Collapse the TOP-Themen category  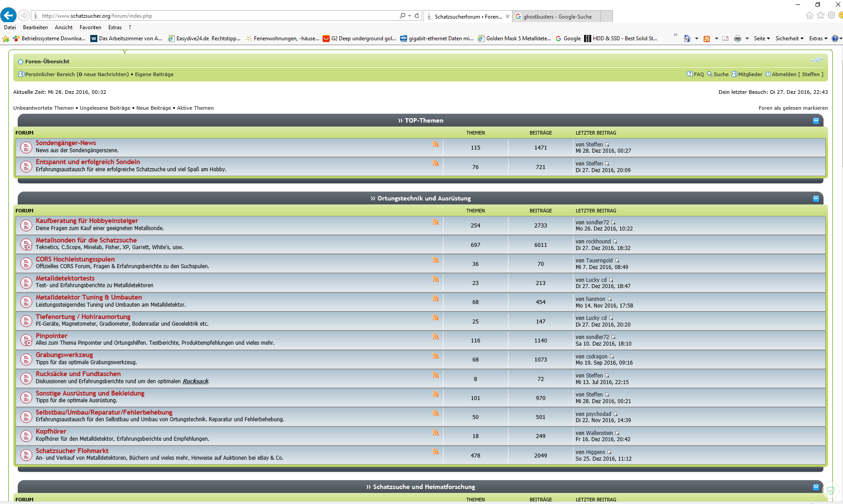tap(816, 121)
